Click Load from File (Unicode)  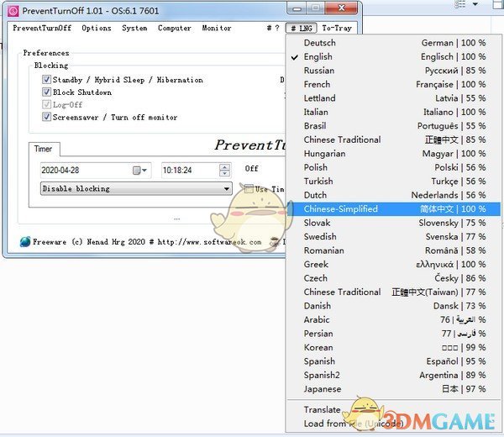point(393,424)
